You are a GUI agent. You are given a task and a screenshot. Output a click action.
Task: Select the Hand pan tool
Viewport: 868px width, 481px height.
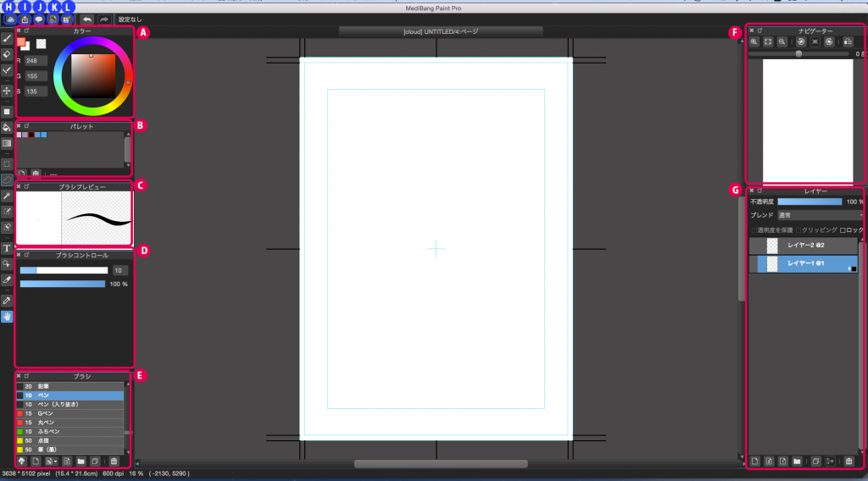(x=7, y=317)
